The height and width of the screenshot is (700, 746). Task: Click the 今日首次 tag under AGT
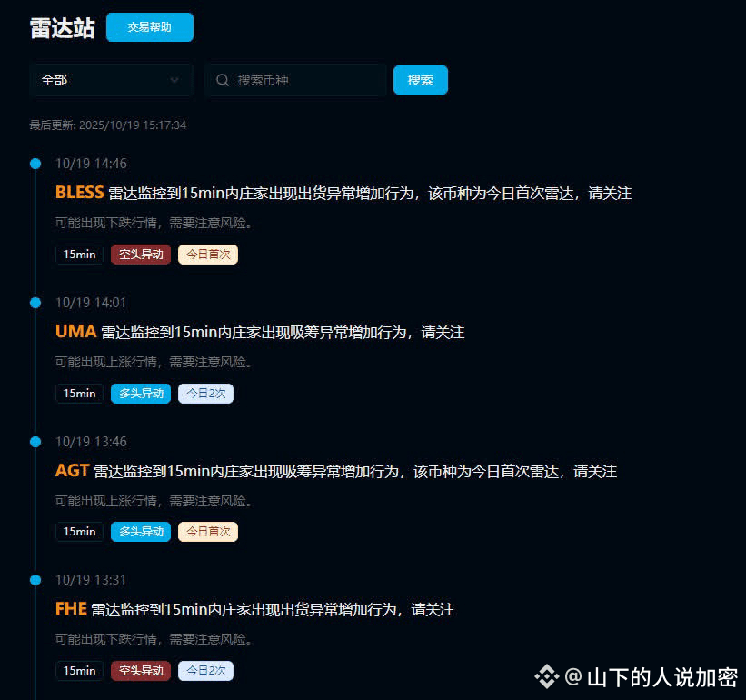(208, 532)
